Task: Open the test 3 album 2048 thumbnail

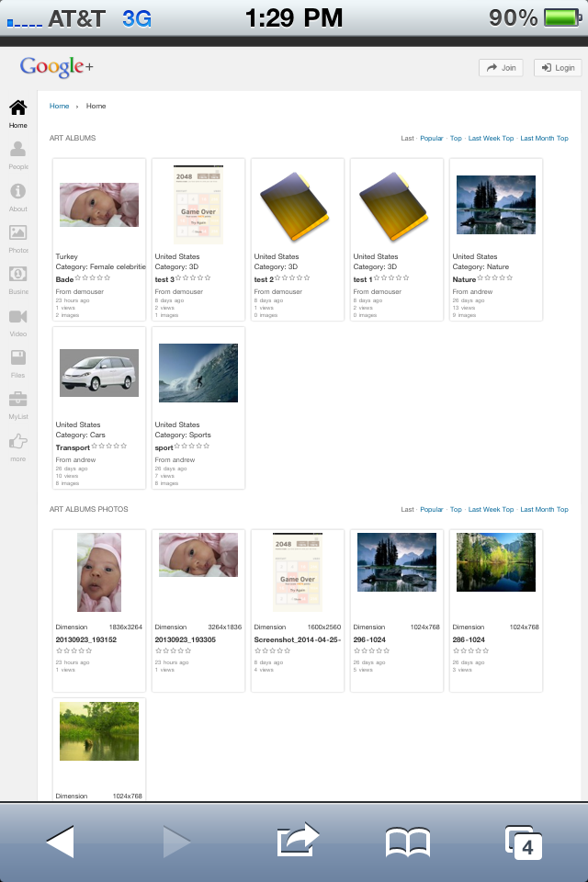Action: coord(198,205)
